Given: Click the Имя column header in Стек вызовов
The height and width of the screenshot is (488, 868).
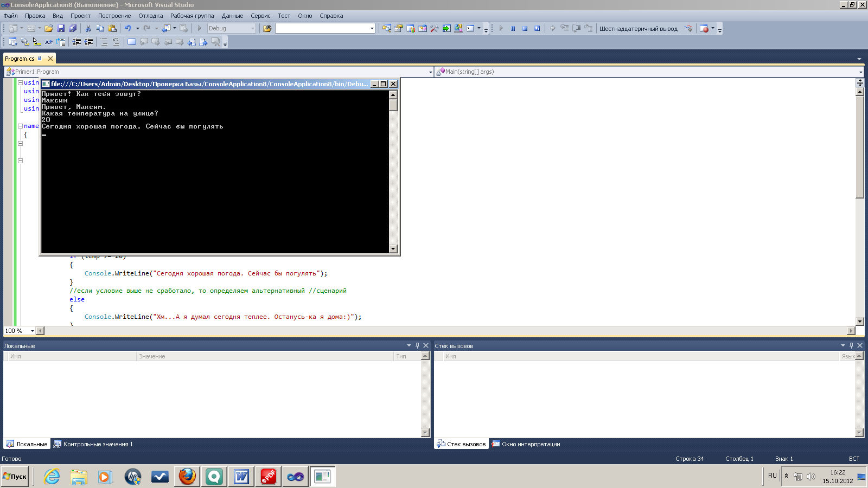Looking at the screenshot, I should pyautogui.click(x=641, y=356).
